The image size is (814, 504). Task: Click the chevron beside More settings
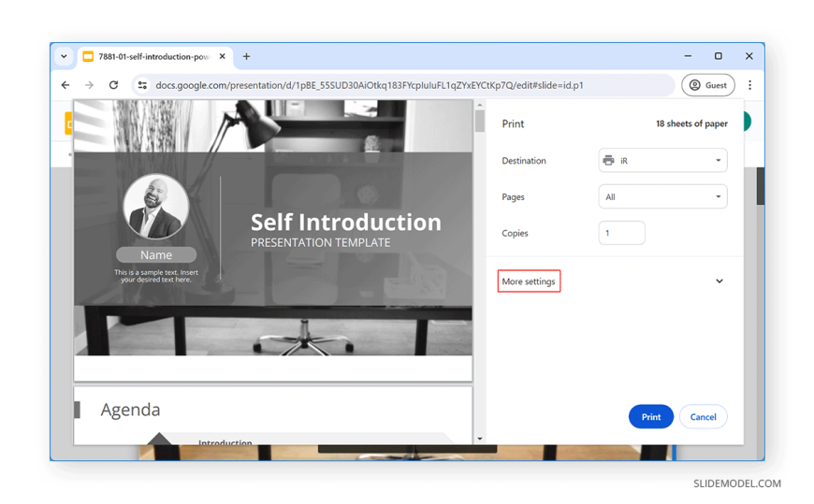tap(719, 281)
